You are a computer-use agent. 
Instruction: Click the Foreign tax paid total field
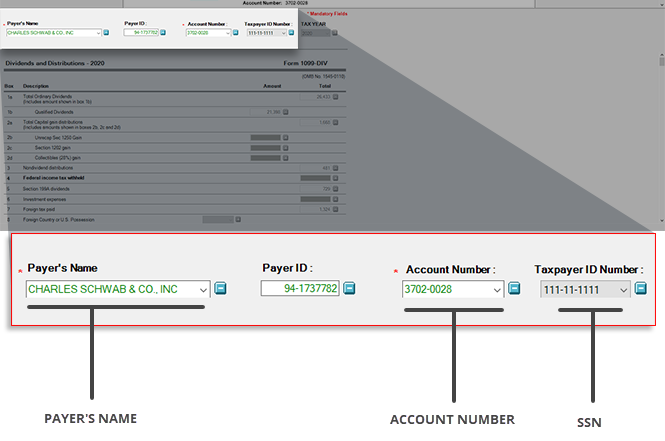coord(315,209)
